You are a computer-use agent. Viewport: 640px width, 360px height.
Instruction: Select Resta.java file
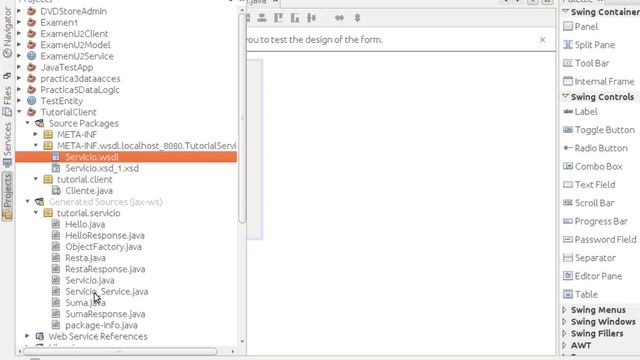(85, 258)
